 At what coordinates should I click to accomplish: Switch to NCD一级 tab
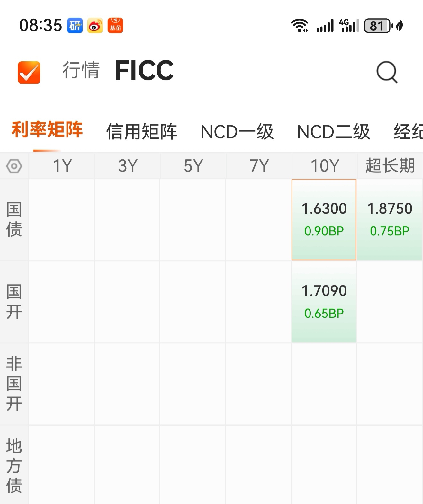[x=237, y=132]
